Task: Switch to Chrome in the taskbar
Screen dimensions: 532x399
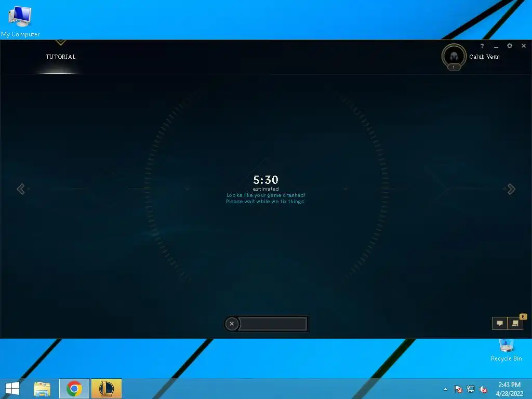Action: tap(74, 389)
